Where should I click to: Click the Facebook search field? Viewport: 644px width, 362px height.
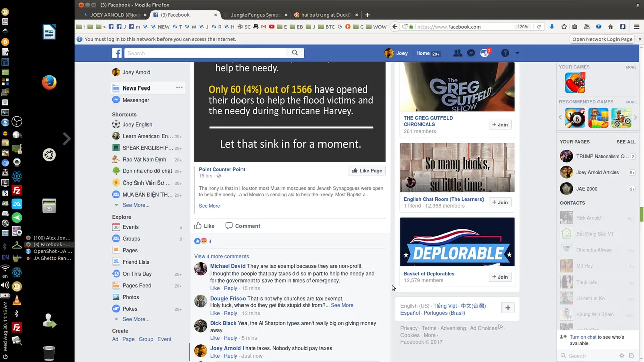pos(205,53)
